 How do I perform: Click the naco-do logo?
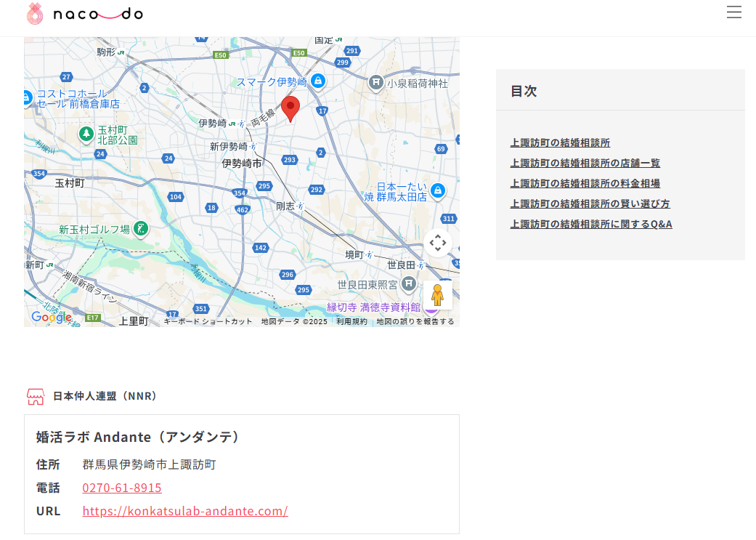coord(84,14)
